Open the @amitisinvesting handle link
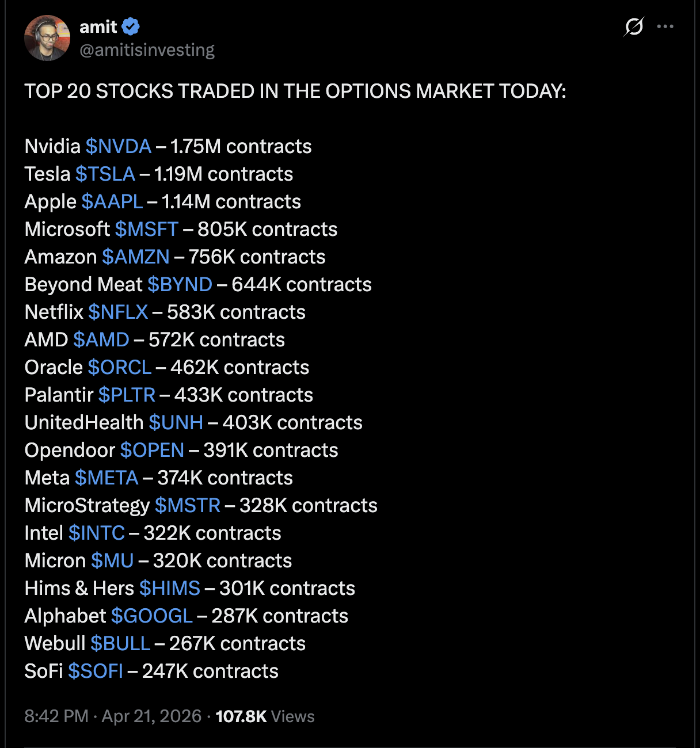This screenshot has width=700, height=748. (x=147, y=50)
